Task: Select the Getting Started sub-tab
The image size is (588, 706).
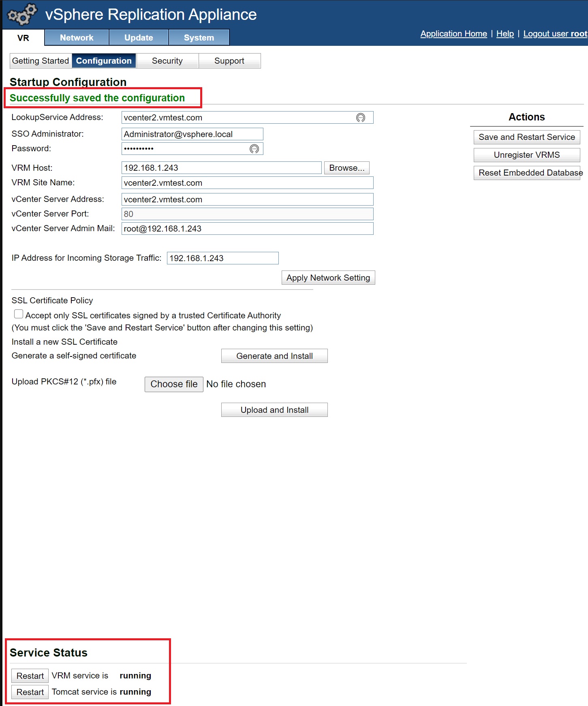Action: 41,61
